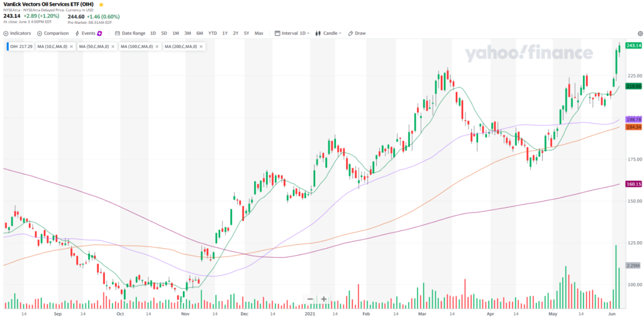Click the MA (50,C,MA,0) indicator label
The width and height of the screenshot is (644, 318).
[x=94, y=47]
